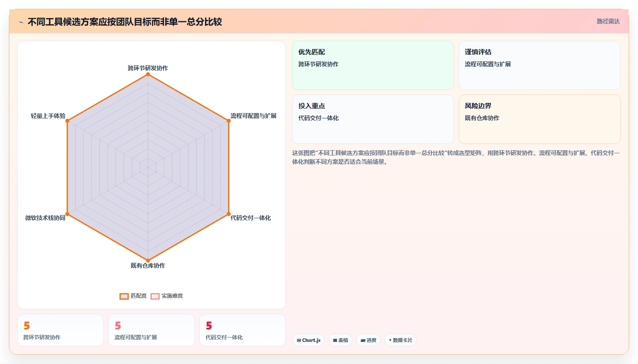Image resolution: width=638 pixels, height=364 pixels.
Task: Click the Chart.js chip
Action: coord(308,340)
